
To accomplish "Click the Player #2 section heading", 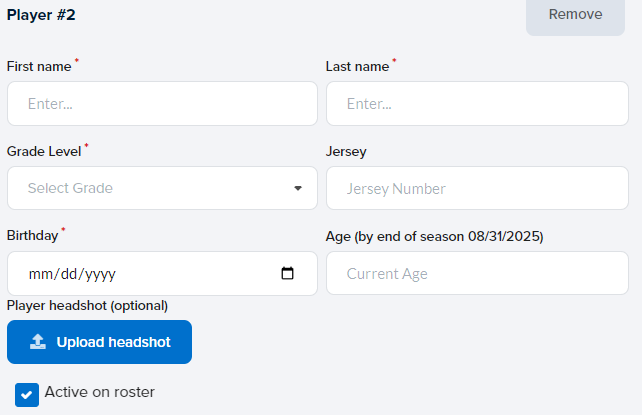I will tap(41, 15).
